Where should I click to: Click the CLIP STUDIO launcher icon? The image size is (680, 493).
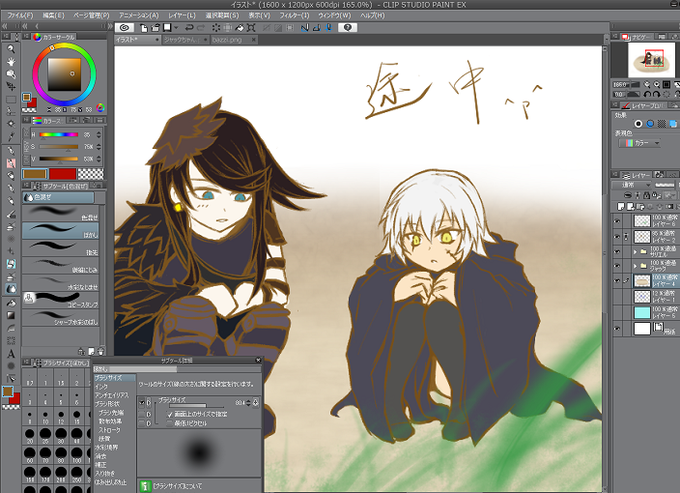(124, 28)
